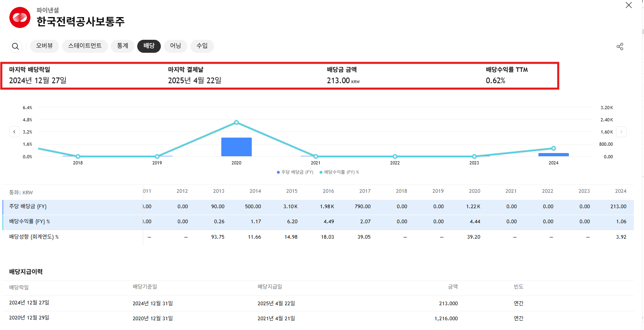The height and width of the screenshot is (330, 644).
Task: Click history row dated 2024년 12월 27일
Action: [318, 303]
